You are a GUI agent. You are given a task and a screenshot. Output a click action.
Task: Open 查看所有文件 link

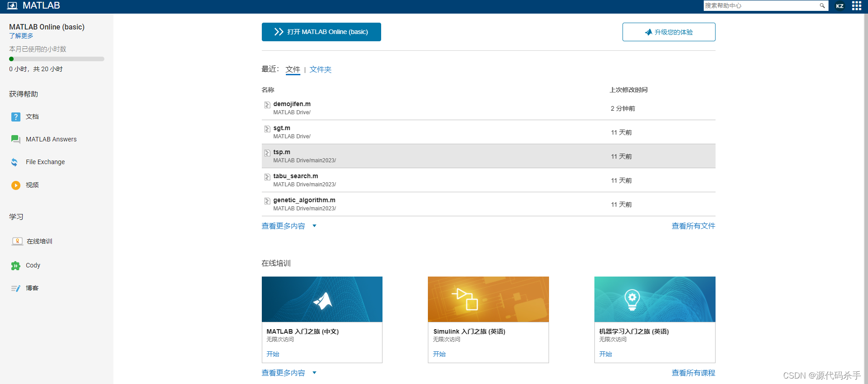pyautogui.click(x=693, y=226)
